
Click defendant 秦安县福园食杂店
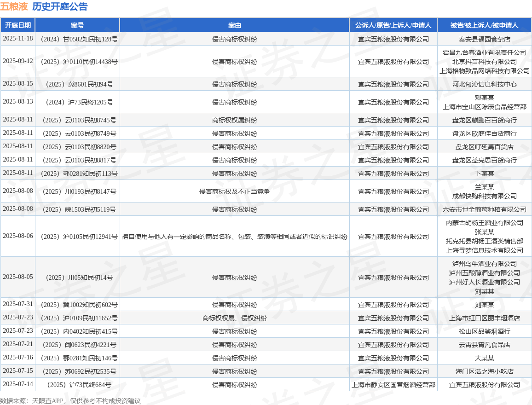coord(484,39)
